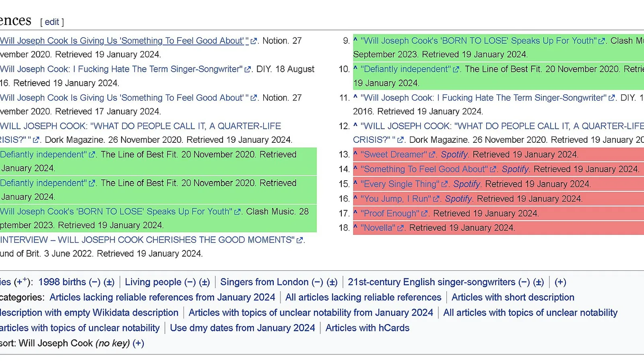Open the "Sweet Dreamer" external link

tap(398, 154)
